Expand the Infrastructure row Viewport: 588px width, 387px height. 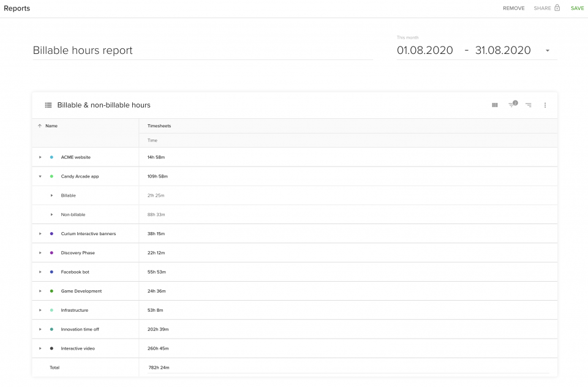pyautogui.click(x=40, y=310)
